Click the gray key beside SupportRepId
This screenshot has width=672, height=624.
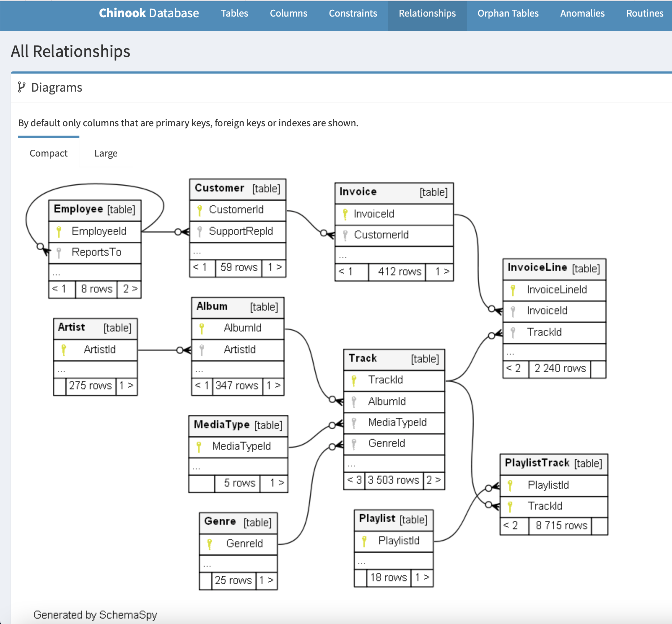[x=200, y=231]
